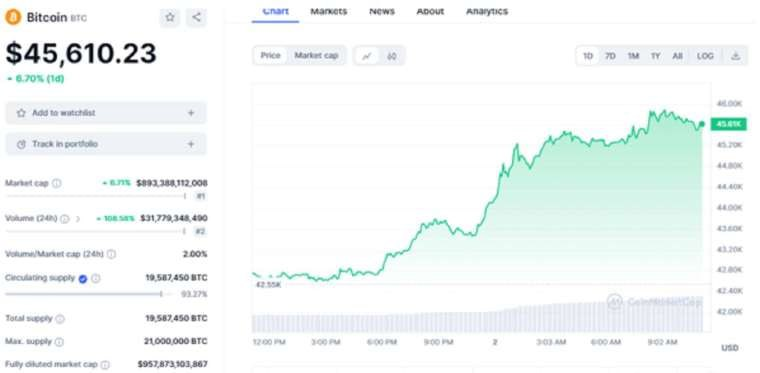Select the 1D time range

[588, 56]
